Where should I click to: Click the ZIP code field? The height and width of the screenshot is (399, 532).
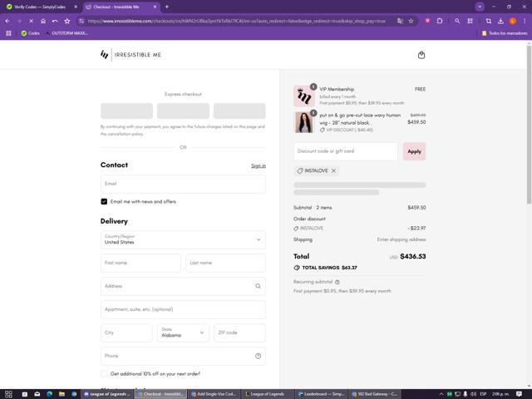(240, 332)
